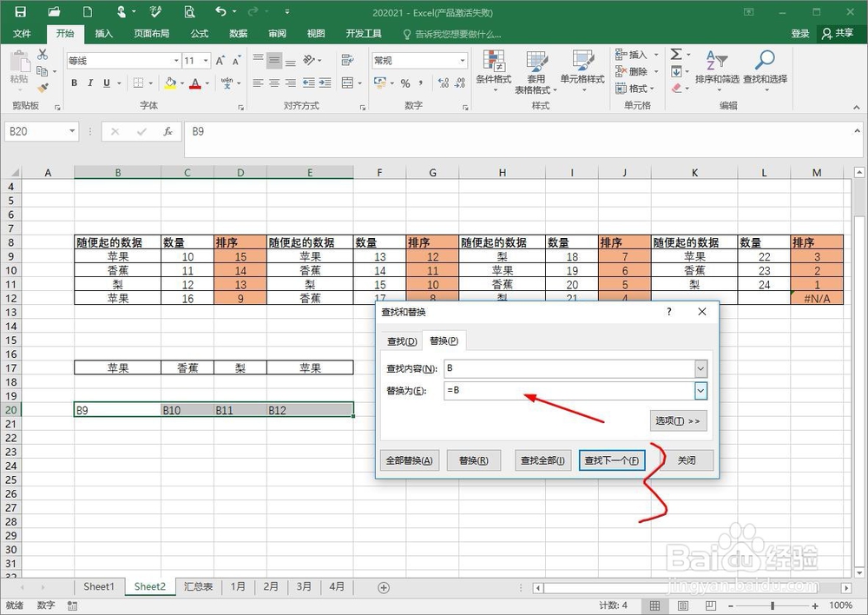This screenshot has width=868, height=615.
Task: Click the Open folder icon in quick access toolbar
Action: [54, 11]
